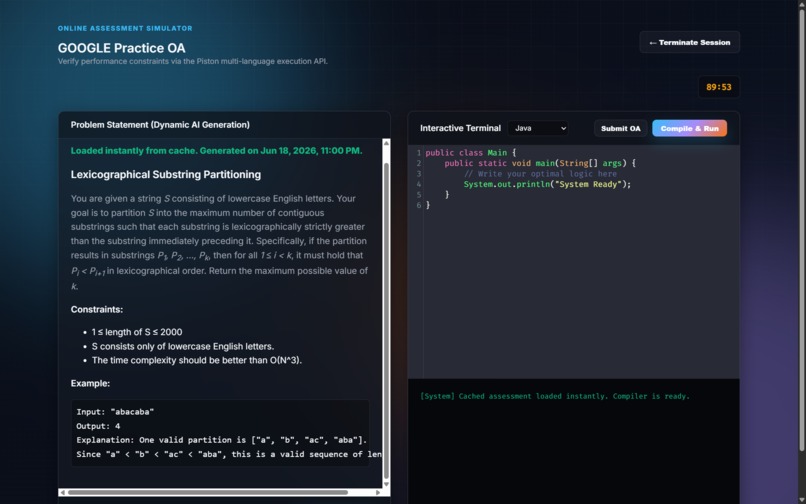
Task: Click scroll-up arrow of problem statement scrollbar
Action: [387, 143]
